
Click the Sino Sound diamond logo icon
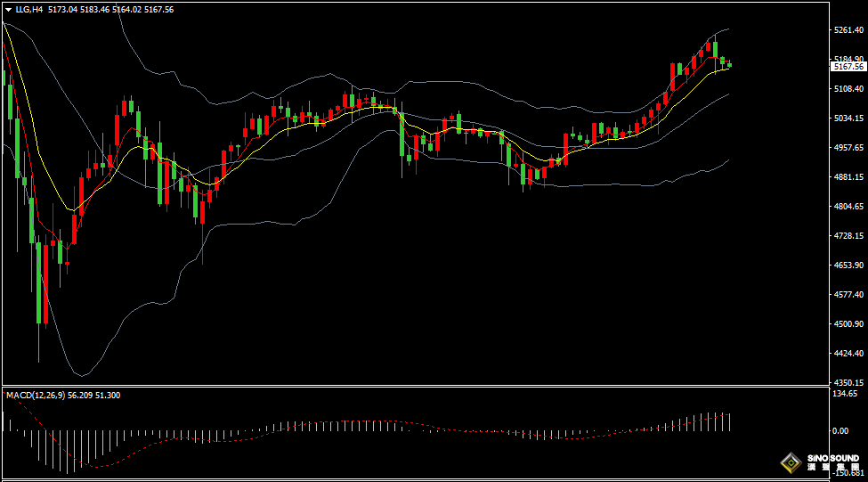(x=789, y=462)
